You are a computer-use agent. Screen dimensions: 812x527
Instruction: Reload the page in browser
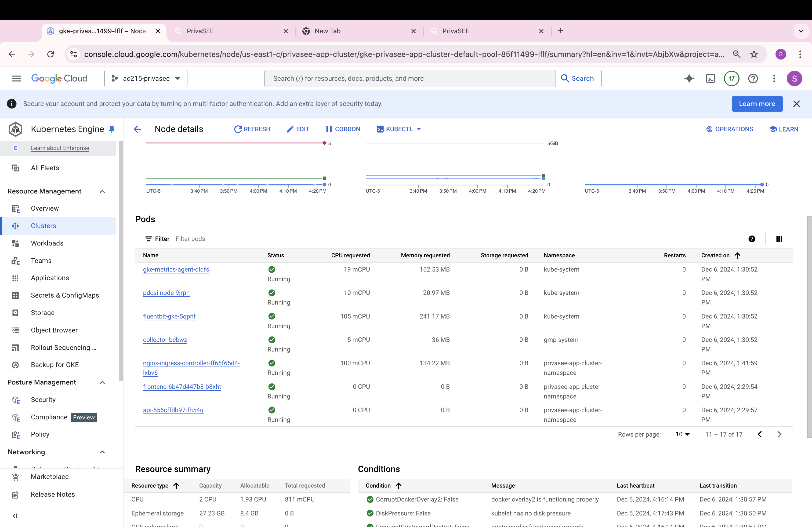click(x=50, y=54)
